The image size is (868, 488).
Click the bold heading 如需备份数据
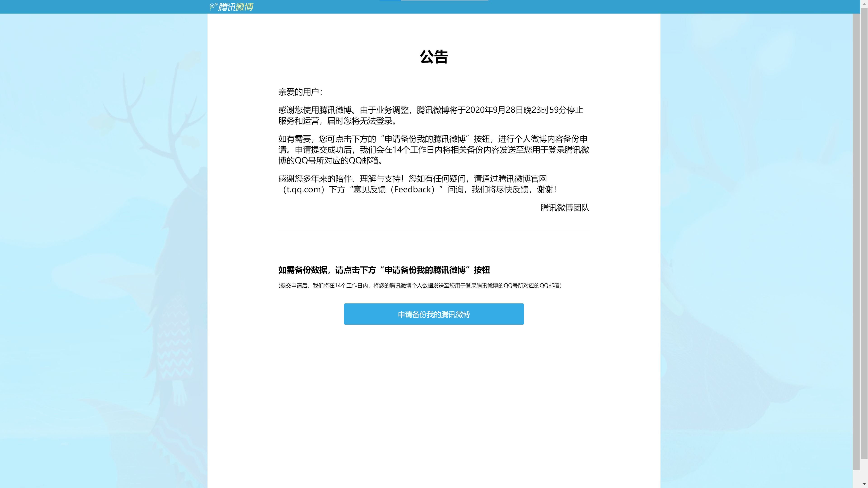(x=384, y=270)
